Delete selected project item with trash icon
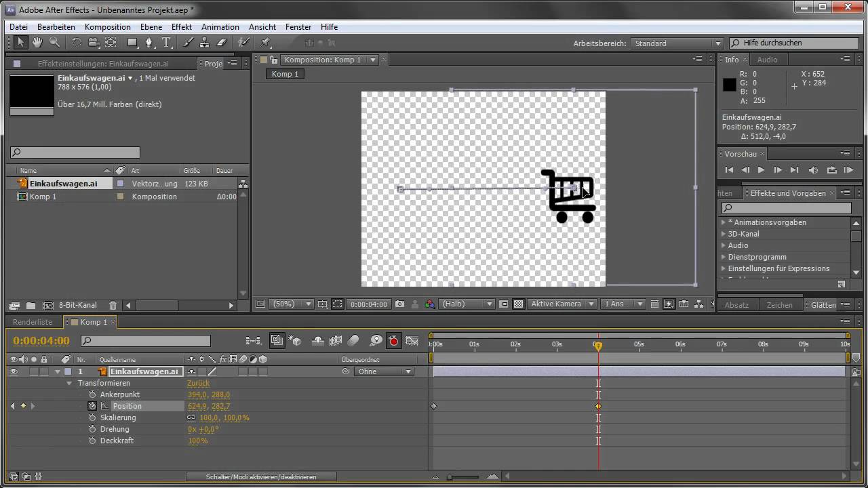 tap(113, 306)
